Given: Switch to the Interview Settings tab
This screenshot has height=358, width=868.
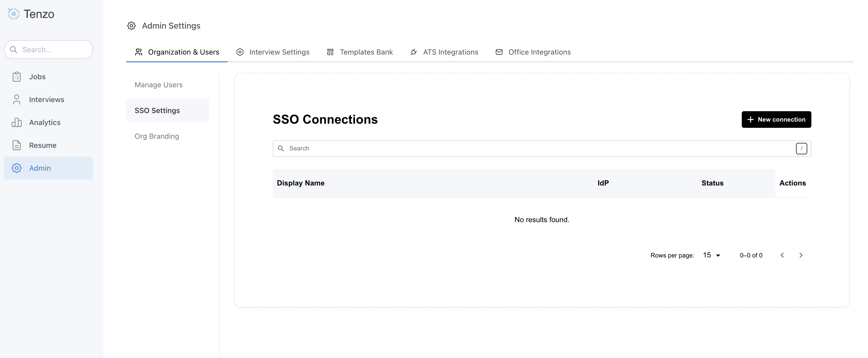Looking at the screenshot, I should [279, 52].
